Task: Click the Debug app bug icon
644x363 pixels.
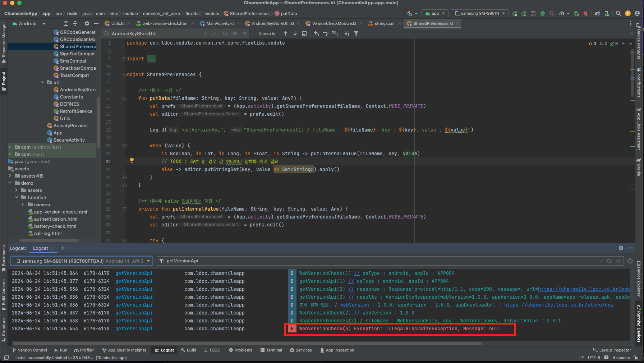Action: 543,14
